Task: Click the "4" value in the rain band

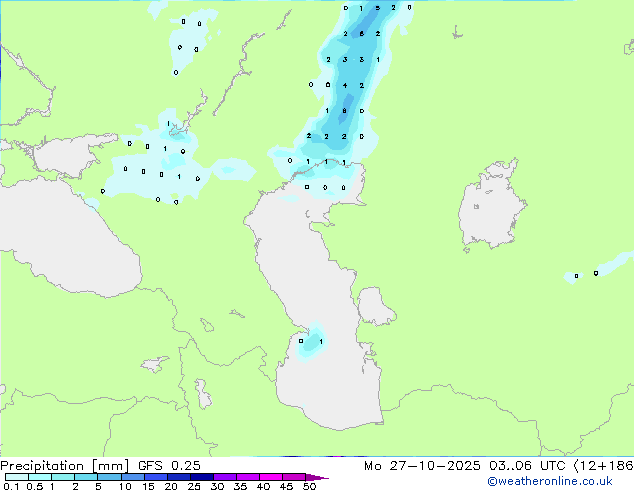Action: coord(344,85)
